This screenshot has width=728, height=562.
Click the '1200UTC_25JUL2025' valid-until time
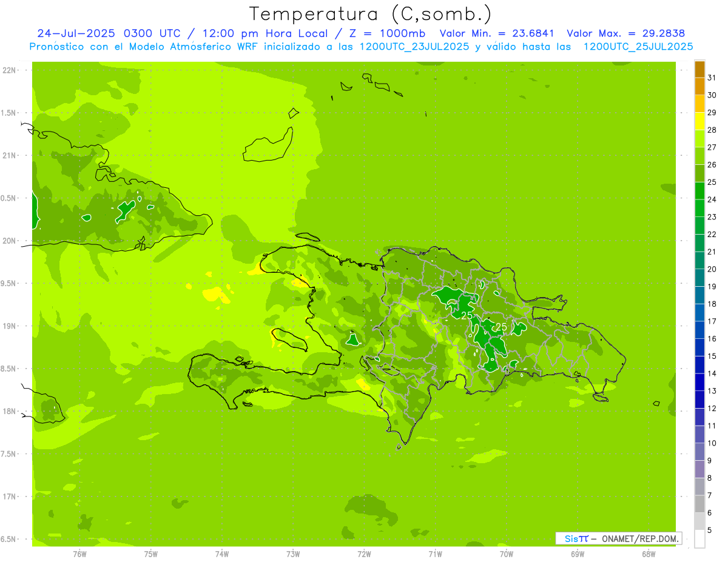pyautogui.click(x=638, y=47)
